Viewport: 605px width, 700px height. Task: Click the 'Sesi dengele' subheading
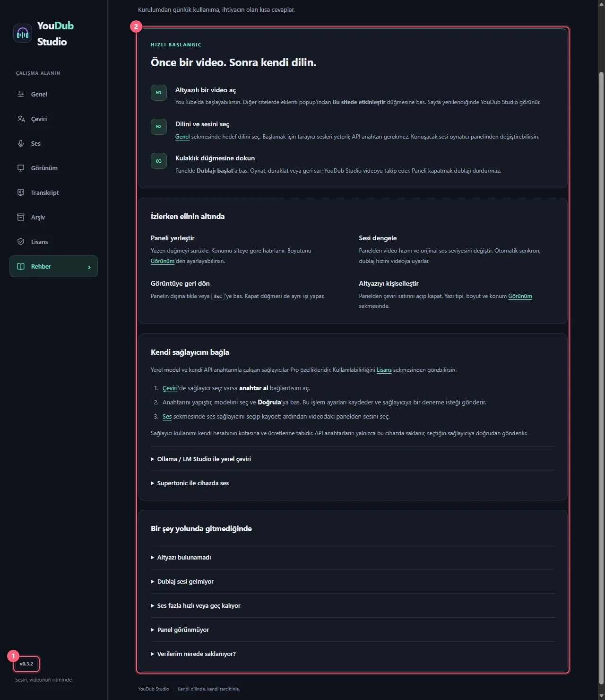tap(378, 238)
